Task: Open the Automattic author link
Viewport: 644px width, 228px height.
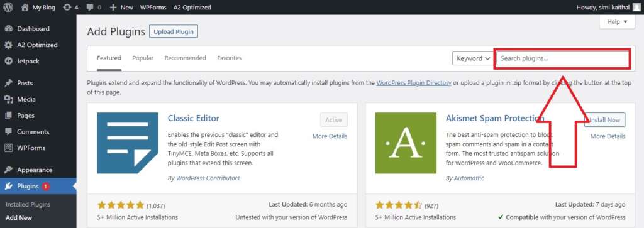Action: (x=469, y=178)
